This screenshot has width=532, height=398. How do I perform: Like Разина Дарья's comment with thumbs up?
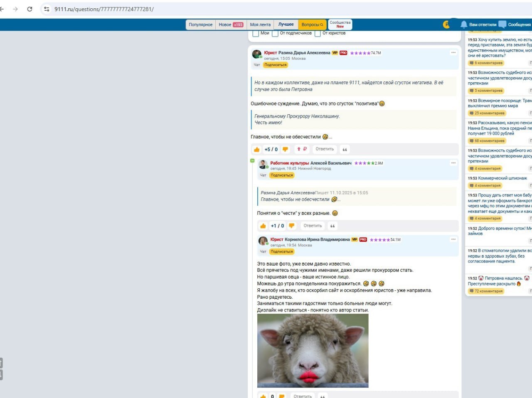point(257,150)
